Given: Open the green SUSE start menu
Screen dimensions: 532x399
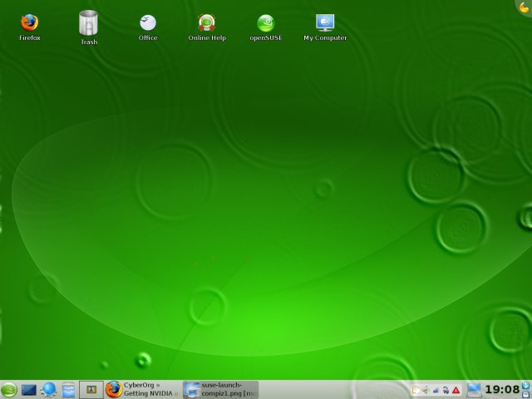Looking at the screenshot, I should coord(9,390).
